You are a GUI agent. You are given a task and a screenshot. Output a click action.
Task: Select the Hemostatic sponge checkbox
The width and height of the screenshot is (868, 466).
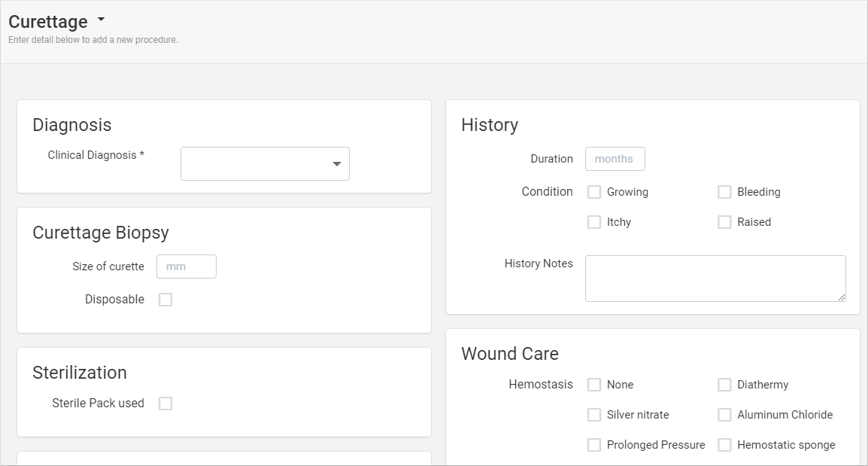[x=724, y=445]
